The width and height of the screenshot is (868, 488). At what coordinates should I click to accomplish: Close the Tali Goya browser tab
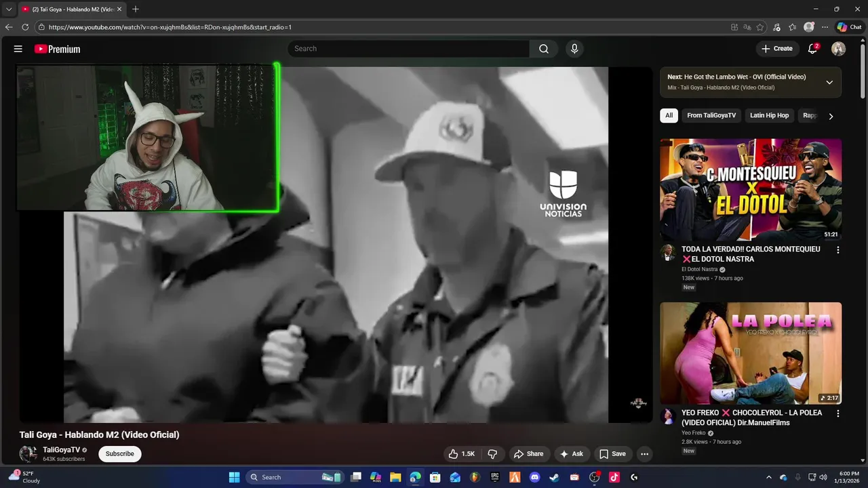(x=119, y=9)
